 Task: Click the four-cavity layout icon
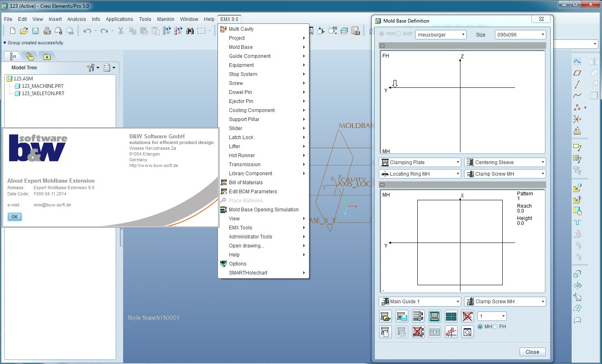pos(451,316)
